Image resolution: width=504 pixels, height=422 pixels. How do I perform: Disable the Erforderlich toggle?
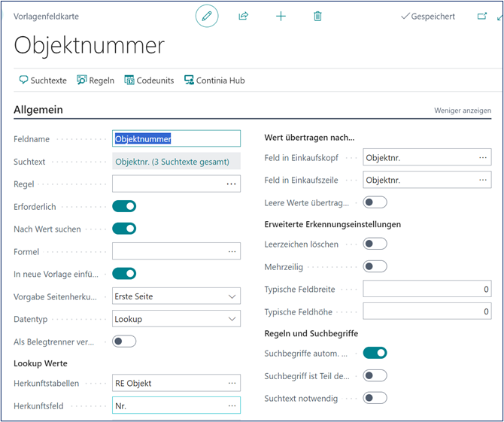[124, 206]
